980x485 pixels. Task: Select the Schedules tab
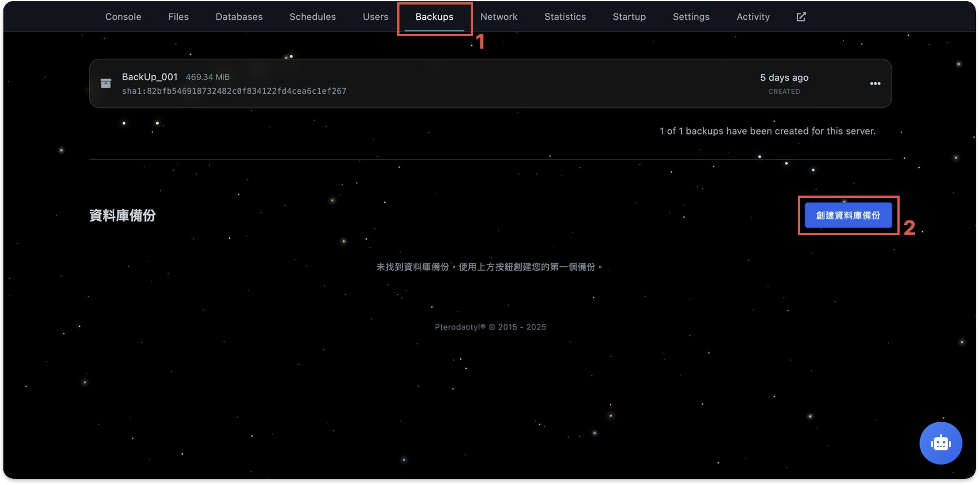pos(312,17)
